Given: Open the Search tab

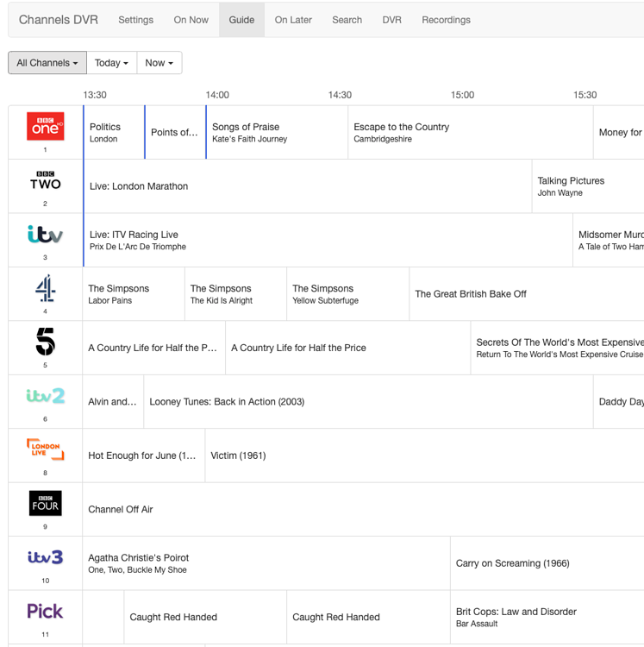Looking at the screenshot, I should [x=347, y=20].
